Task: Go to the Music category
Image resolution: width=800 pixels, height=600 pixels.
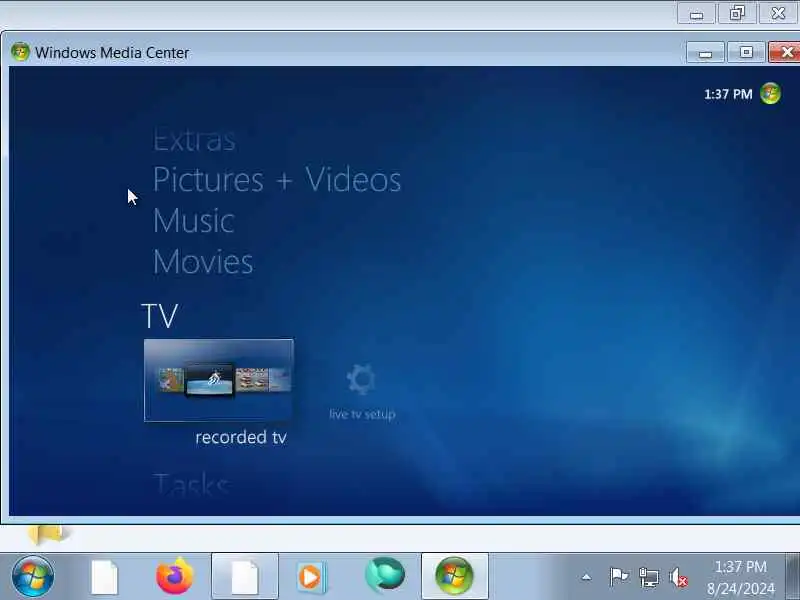Action: tap(194, 221)
